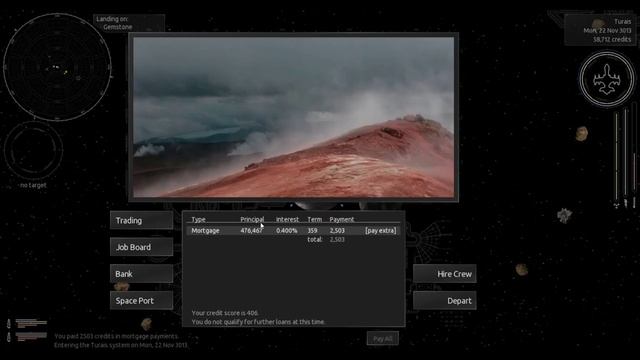Click the no target display ring
The height and width of the screenshot is (360, 640).
tap(33, 150)
